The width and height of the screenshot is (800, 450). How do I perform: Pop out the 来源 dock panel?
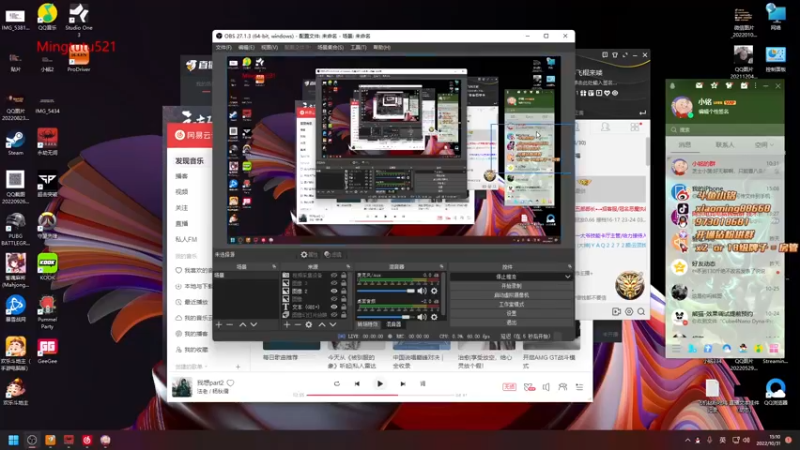point(348,267)
